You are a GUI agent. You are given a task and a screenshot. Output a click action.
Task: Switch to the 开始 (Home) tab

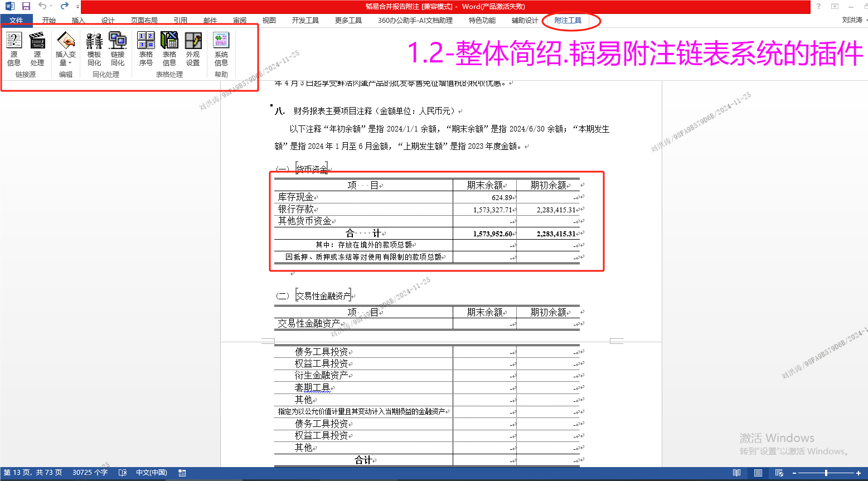point(49,21)
